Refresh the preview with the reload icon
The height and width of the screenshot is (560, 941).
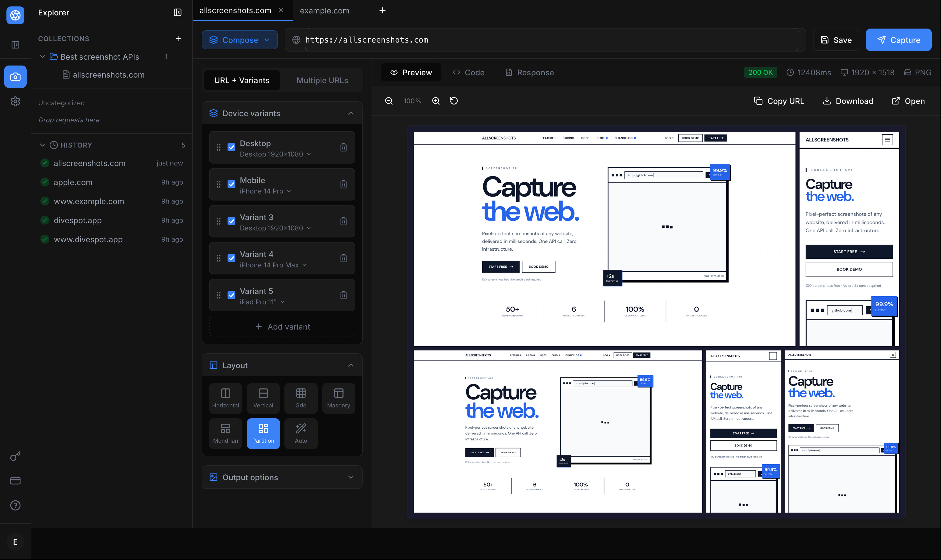(x=453, y=101)
